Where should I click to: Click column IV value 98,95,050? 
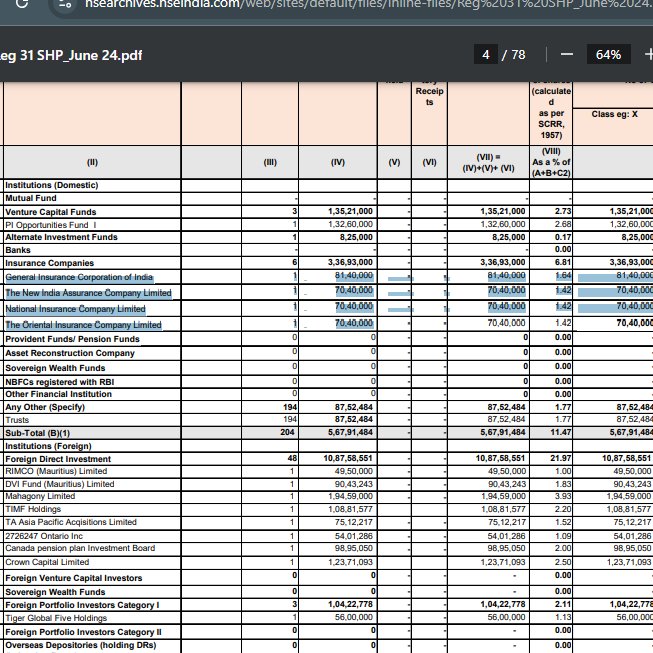point(354,548)
